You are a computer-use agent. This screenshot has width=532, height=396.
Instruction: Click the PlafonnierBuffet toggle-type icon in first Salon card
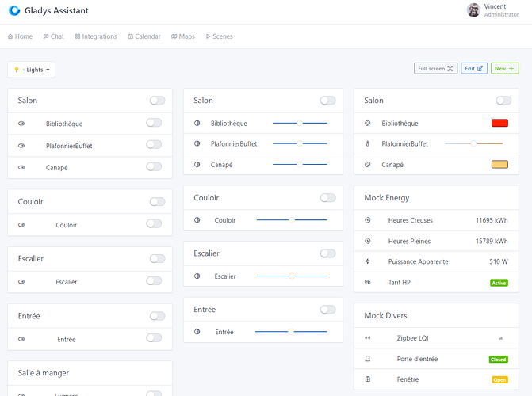[x=21, y=146]
